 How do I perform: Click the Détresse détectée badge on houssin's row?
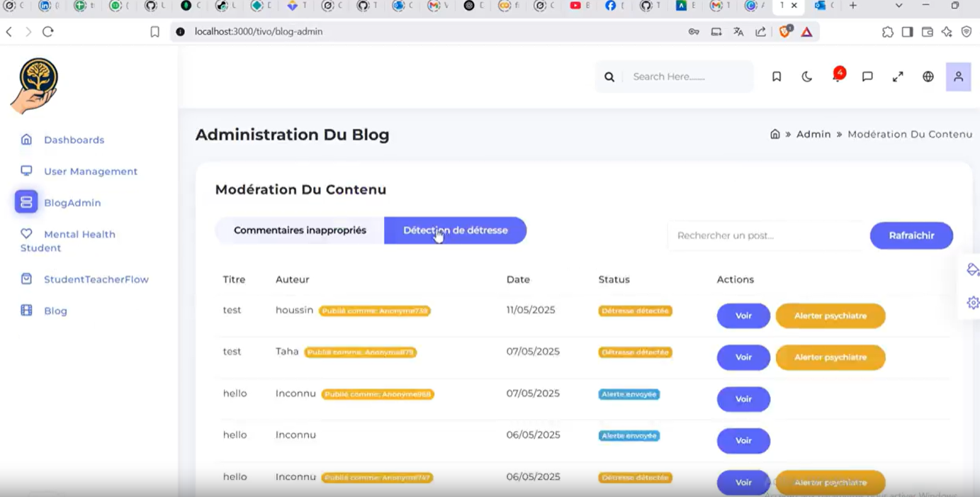point(636,311)
